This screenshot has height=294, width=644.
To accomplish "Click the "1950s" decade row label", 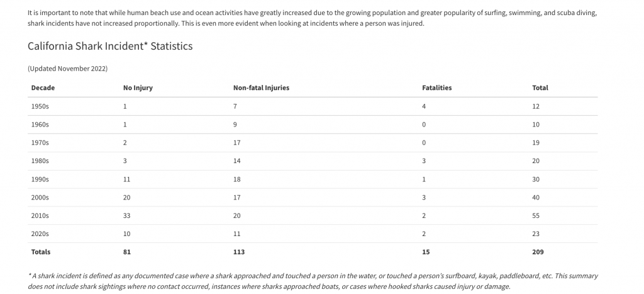I will coord(40,106).
